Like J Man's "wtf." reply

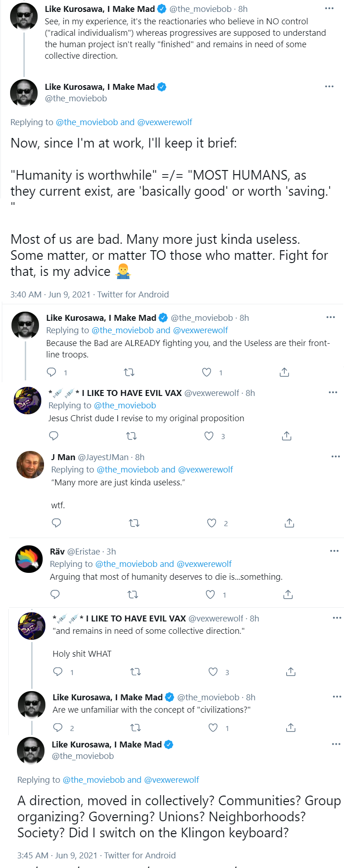pos(211,523)
